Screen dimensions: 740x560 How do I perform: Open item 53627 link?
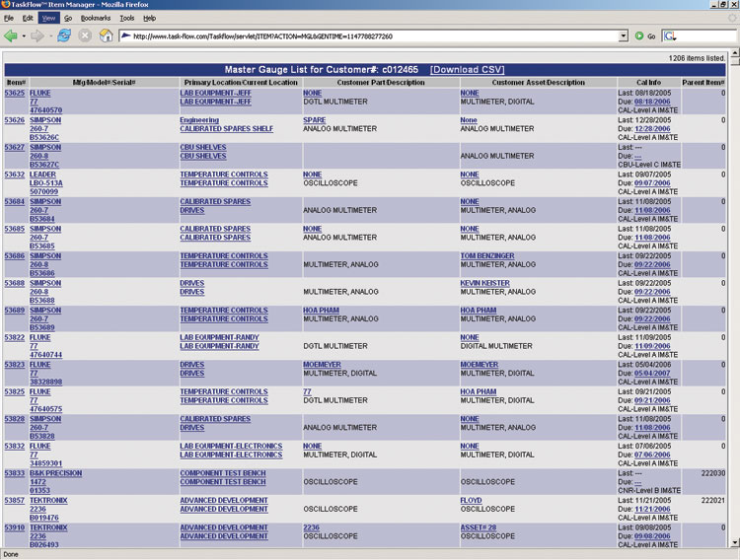(x=14, y=147)
